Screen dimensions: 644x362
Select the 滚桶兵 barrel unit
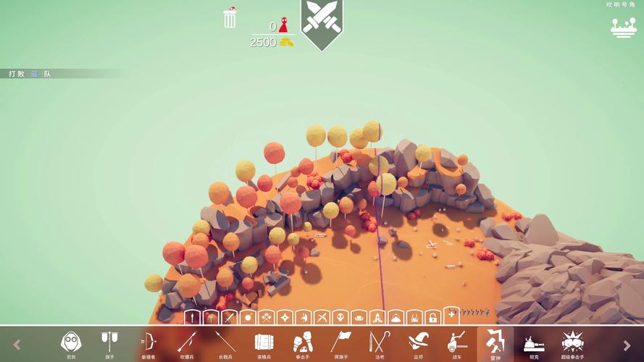tap(264, 342)
